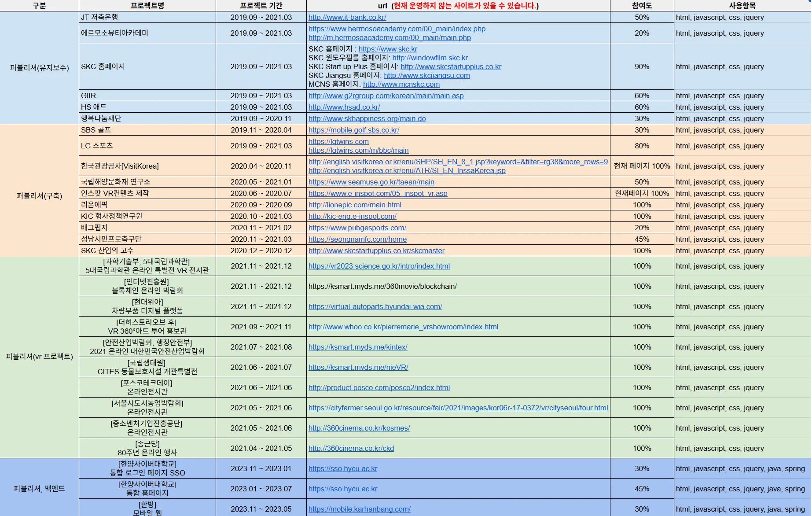The height and width of the screenshot is (516, 812).
Task: Select the 한국관광공사[VisitKorea] project cell
Action: (x=147, y=166)
